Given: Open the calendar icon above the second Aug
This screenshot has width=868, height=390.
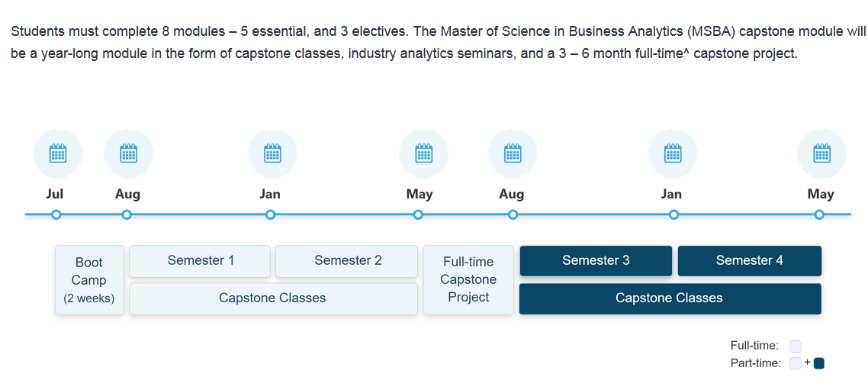Looking at the screenshot, I should coord(513,153).
